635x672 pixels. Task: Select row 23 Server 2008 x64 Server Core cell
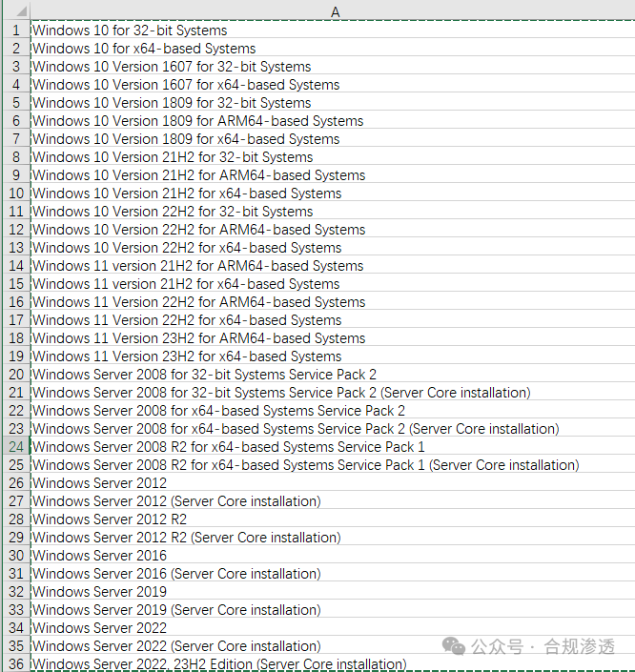pyautogui.click(x=333, y=429)
